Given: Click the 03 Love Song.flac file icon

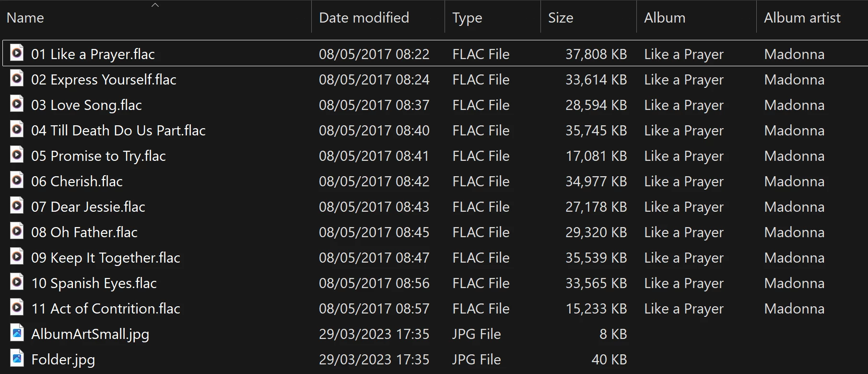Looking at the screenshot, I should [17, 104].
